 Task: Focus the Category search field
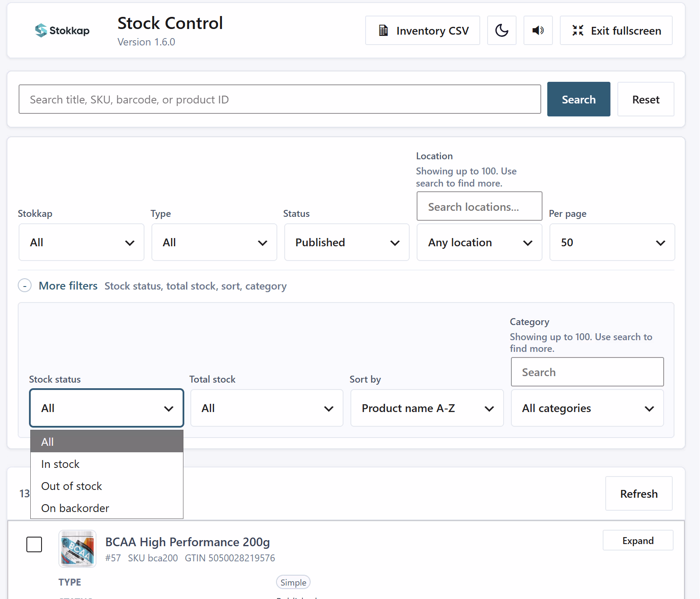click(x=588, y=372)
